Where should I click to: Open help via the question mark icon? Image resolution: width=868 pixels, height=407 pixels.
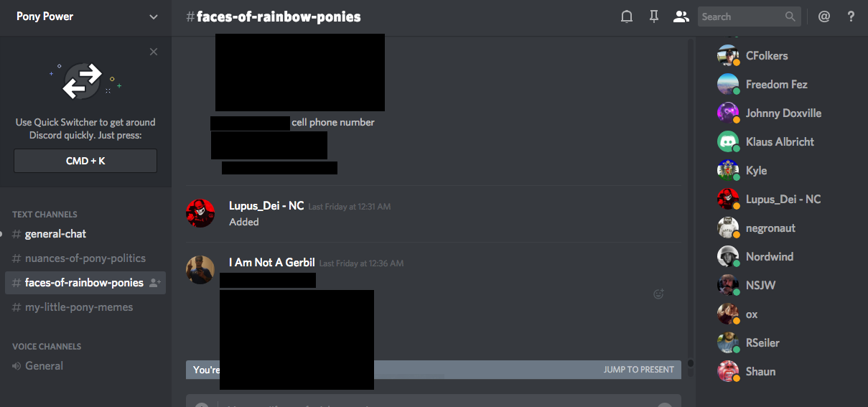pos(851,17)
